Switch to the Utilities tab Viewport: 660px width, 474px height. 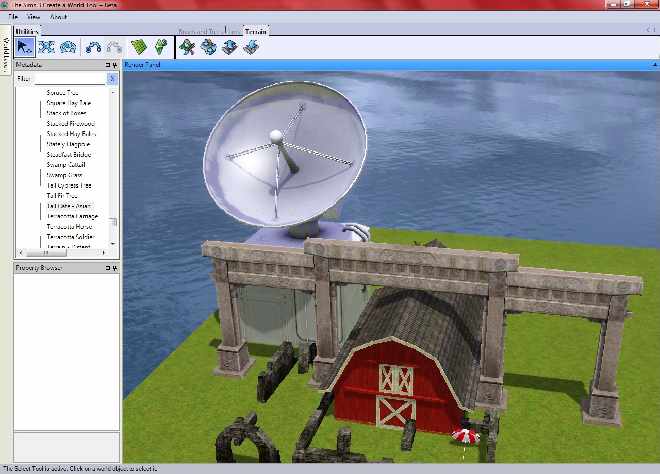point(27,31)
